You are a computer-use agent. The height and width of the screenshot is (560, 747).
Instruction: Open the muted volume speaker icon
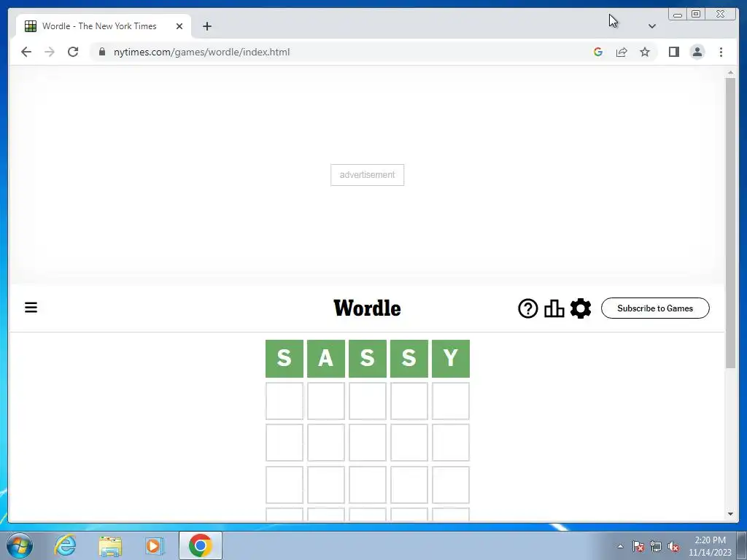point(673,546)
